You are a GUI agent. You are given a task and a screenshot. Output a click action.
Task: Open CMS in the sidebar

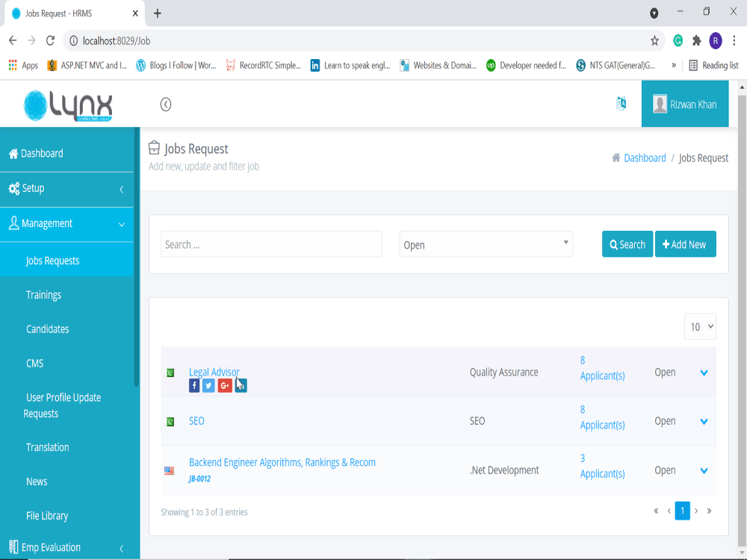point(35,364)
